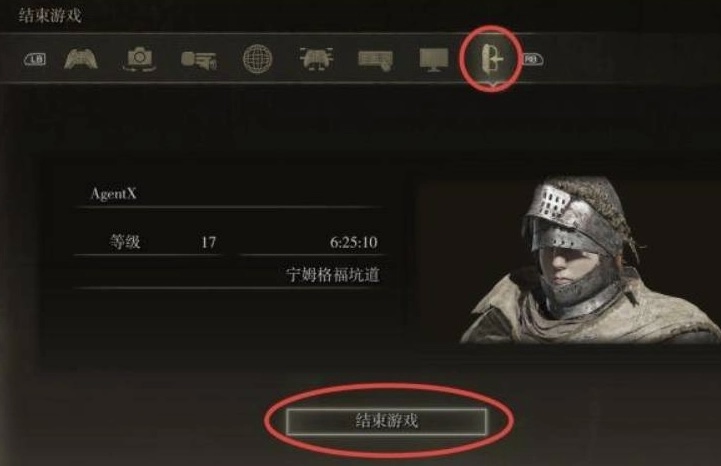Open the game options controller tab
The image size is (721, 466).
click(81, 59)
